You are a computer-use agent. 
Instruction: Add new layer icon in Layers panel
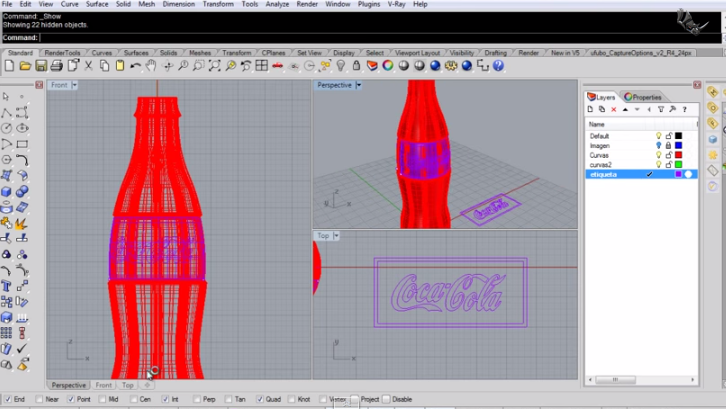(x=590, y=109)
